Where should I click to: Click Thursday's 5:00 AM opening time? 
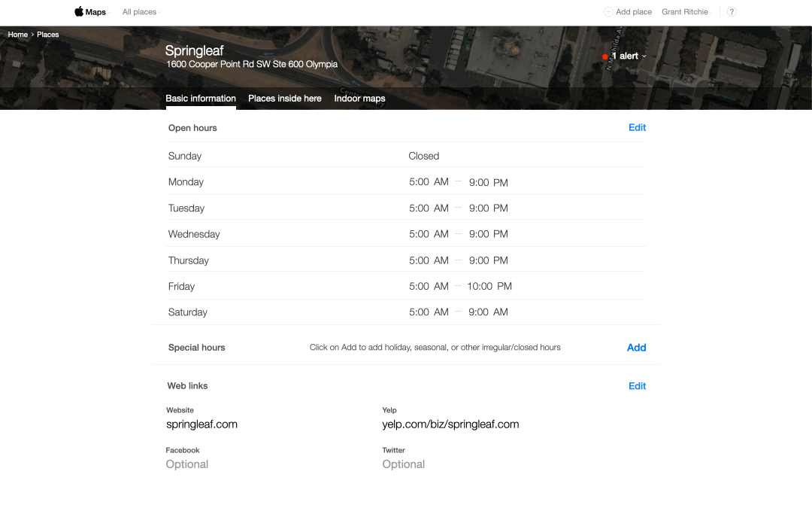pyautogui.click(x=429, y=260)
